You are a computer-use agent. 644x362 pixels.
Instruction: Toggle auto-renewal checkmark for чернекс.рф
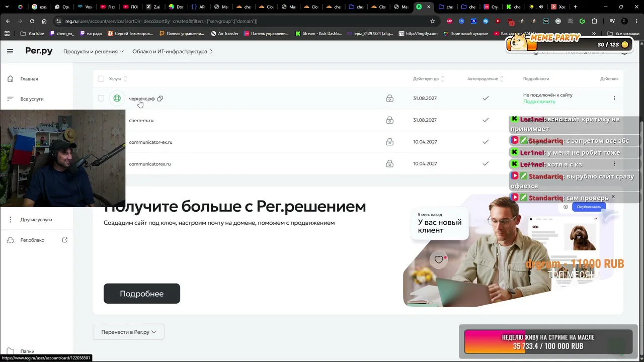click(x=486, y=99)
